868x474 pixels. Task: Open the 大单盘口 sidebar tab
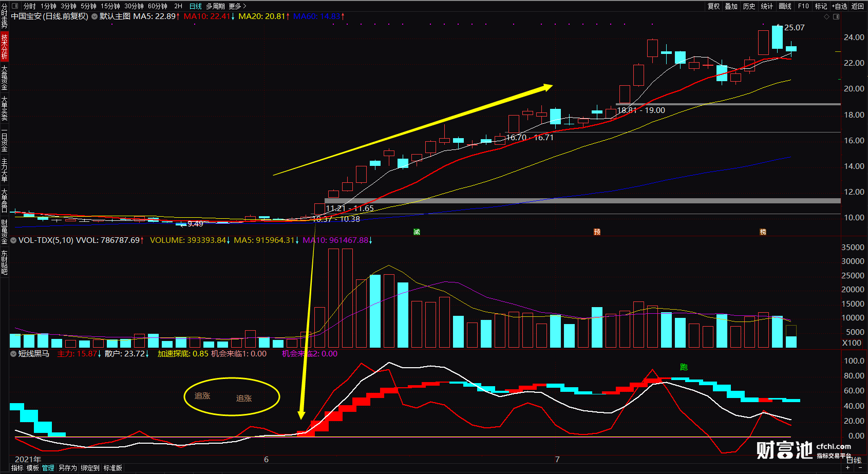point(4,201)
